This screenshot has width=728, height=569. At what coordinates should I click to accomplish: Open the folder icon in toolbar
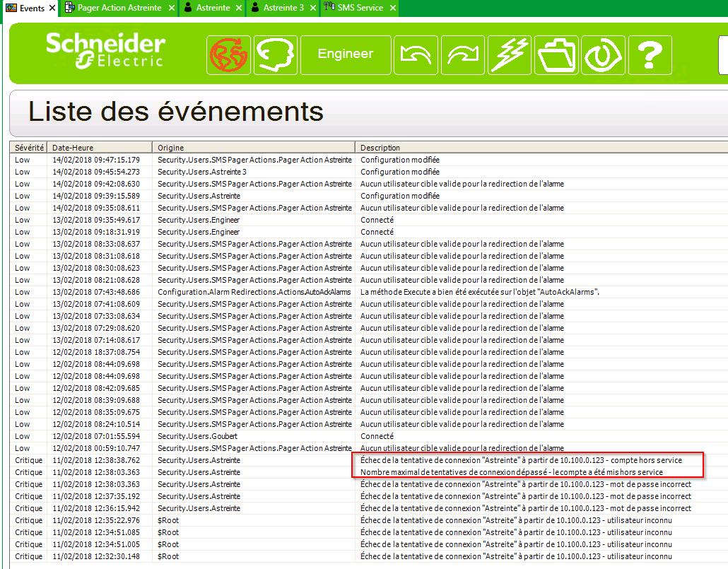556,54
